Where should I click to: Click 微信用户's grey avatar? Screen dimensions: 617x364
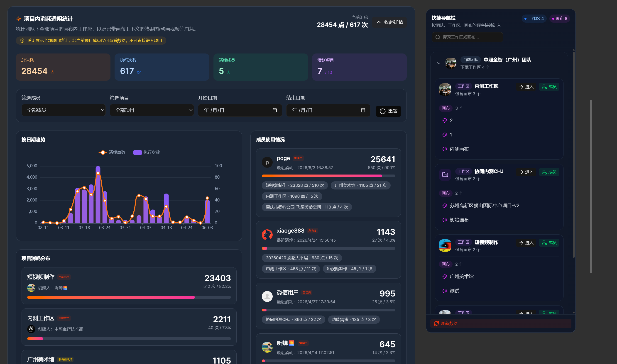(267, 296)
